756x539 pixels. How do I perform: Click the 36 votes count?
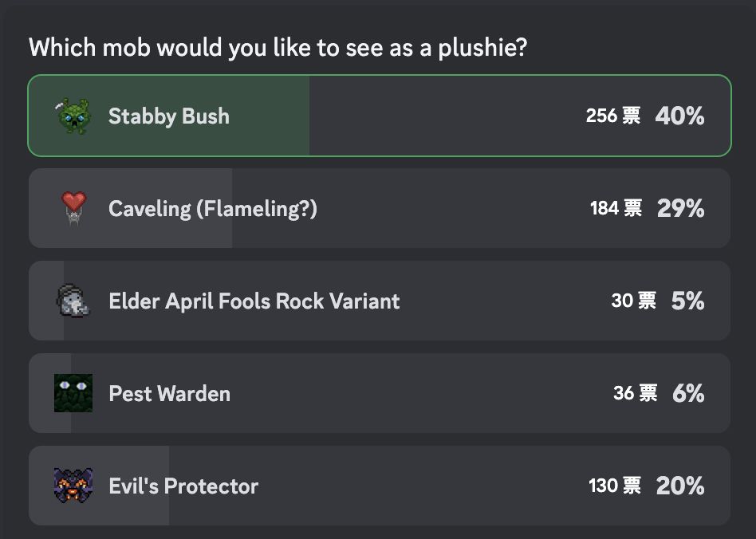pyautogui.click(x=636, y=393)
